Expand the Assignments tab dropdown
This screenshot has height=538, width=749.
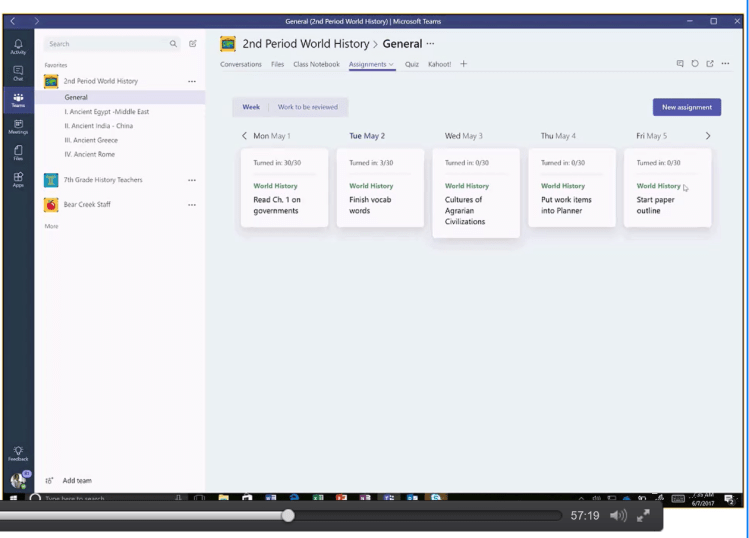391,64
